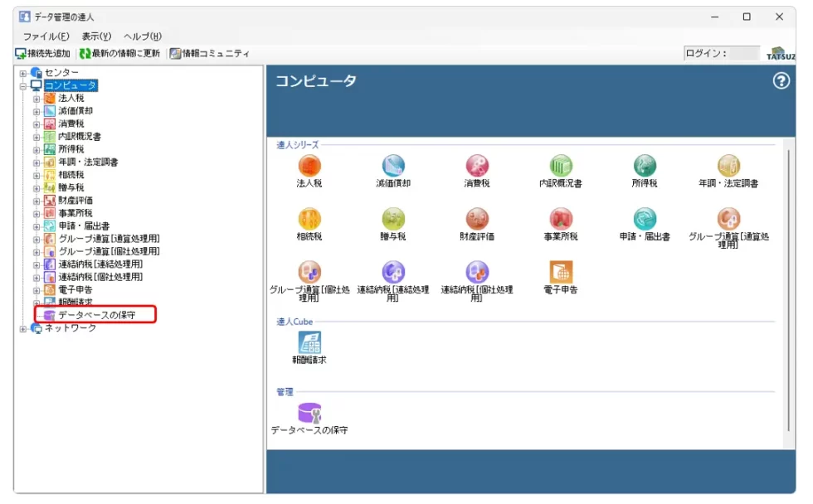This screenshot has height=504, width=813.
Task: Open the 減価償却 icon in main panel
Action: [x=392, y=166]
